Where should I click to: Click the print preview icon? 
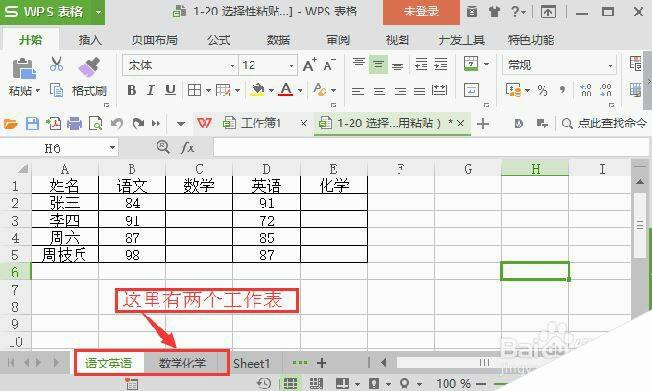tap(96, 124)
